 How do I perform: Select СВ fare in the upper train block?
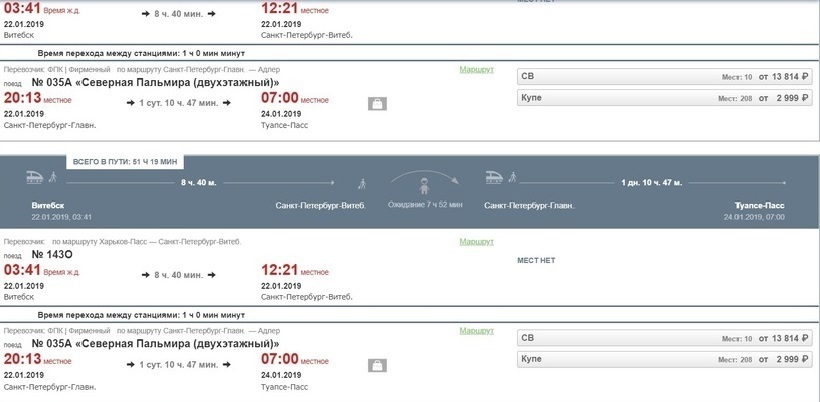pos(665,77)
